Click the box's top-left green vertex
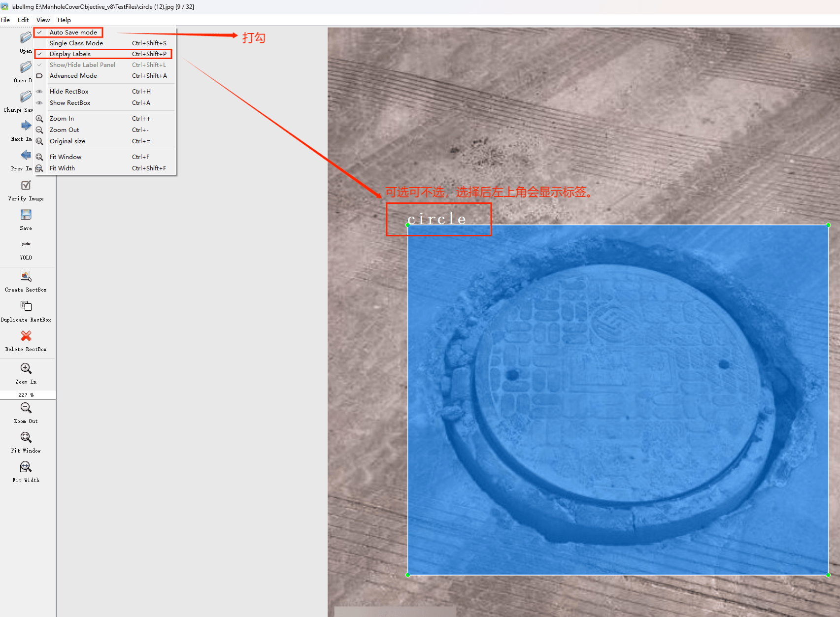840x617 pixels. pyautogui.click(x=407, y=225)
